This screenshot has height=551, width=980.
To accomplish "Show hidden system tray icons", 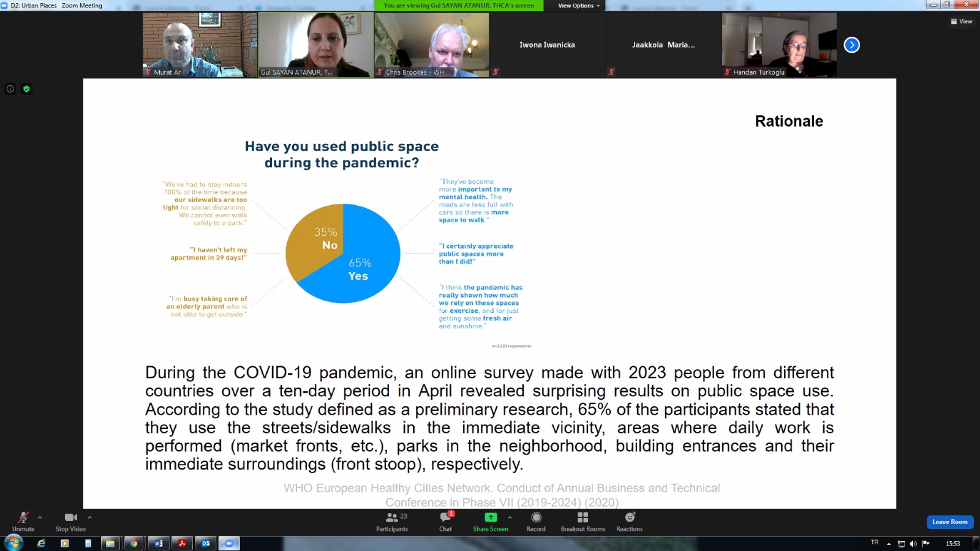I will (x=889, y=544).
